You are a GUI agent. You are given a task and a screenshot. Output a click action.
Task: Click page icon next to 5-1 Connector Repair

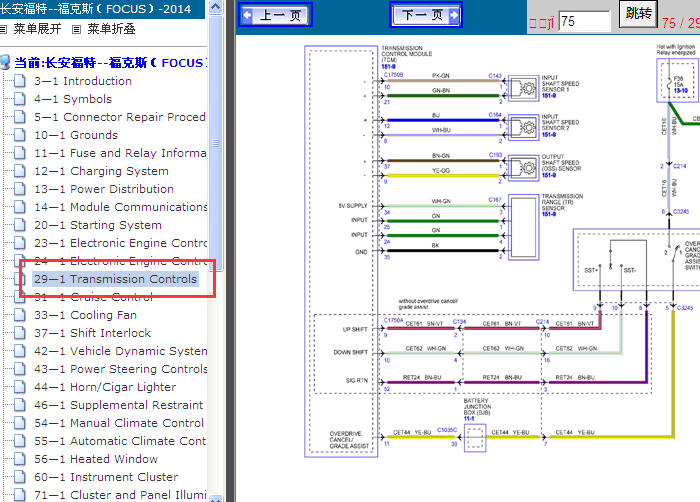point(20,117)
